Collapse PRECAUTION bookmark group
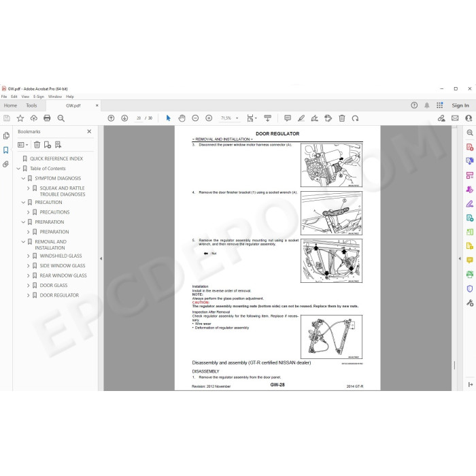 (x=23, y=202)
